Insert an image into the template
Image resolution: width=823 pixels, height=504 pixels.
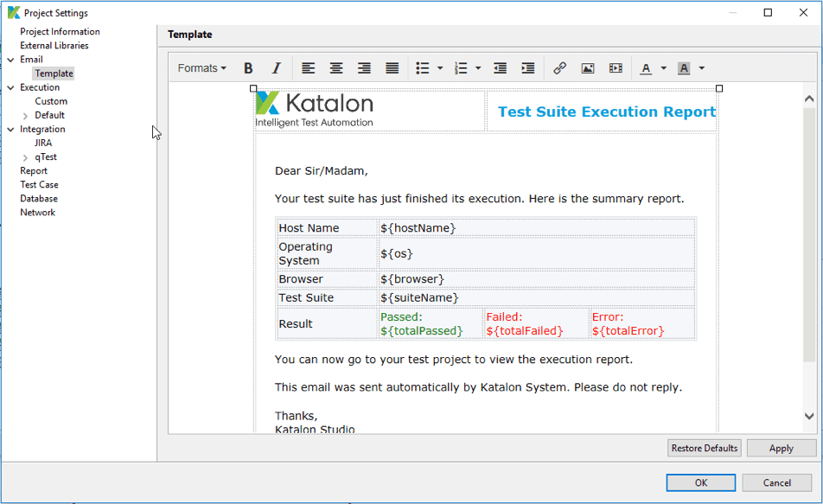[x=588, y=68]
